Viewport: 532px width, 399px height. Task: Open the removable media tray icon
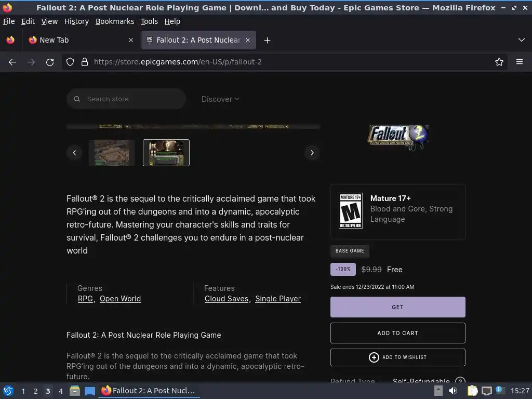[x=438, y=391]
